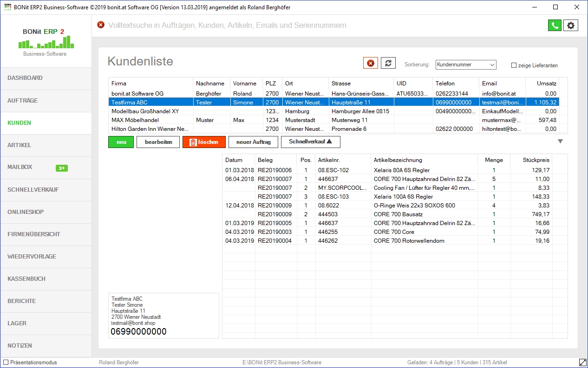Click price '11,00' in order table
This screenshot has width=588, height=368.
click(x=542, y=179)
